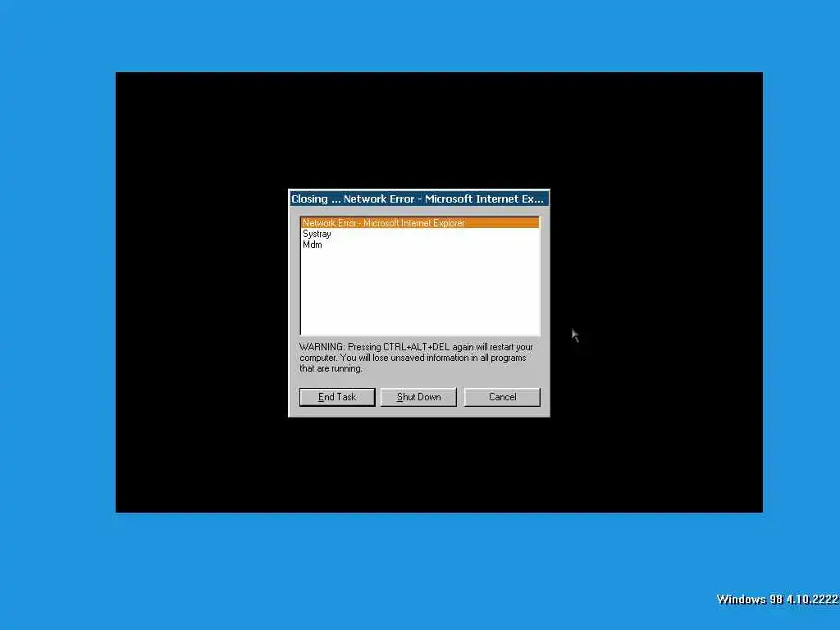Cancel the Close Program dialog
840x630 pixels.
(502, 397)
